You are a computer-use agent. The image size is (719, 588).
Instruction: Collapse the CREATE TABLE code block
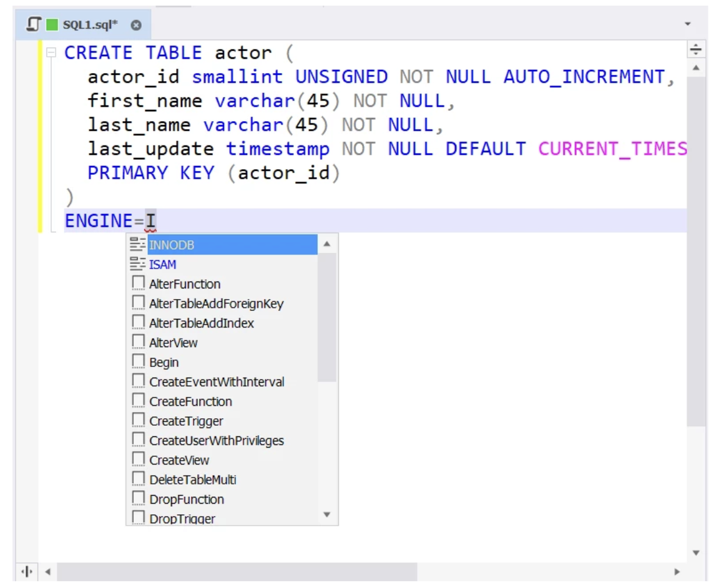point(51,52)
